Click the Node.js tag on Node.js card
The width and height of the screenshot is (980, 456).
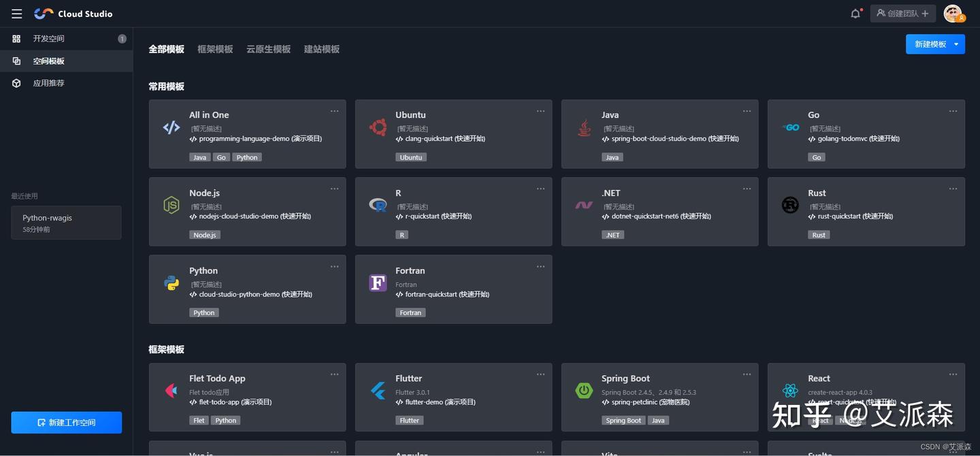point(205,235)
